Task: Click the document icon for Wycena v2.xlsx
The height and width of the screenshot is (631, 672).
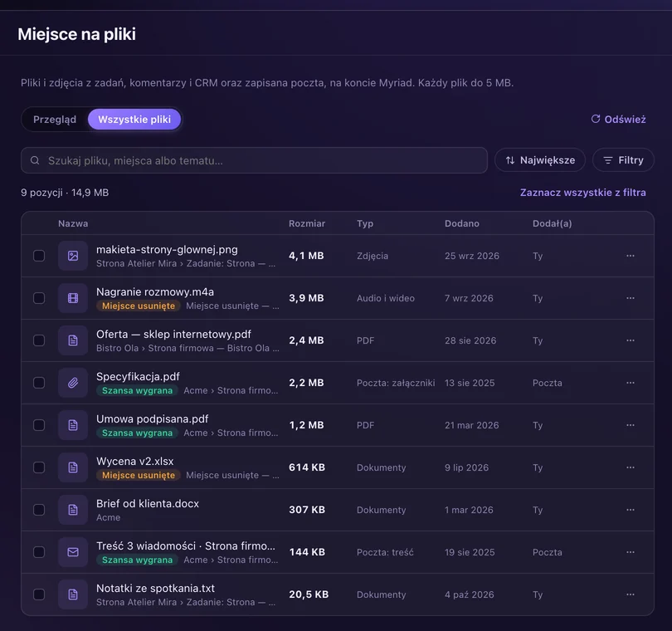Action: point(73,467)
